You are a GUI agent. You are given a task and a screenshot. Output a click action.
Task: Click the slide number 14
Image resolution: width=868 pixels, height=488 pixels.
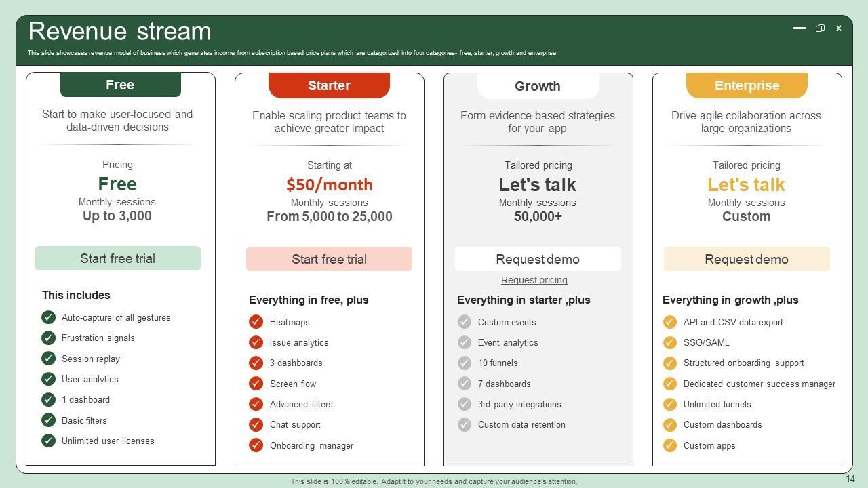850,479
